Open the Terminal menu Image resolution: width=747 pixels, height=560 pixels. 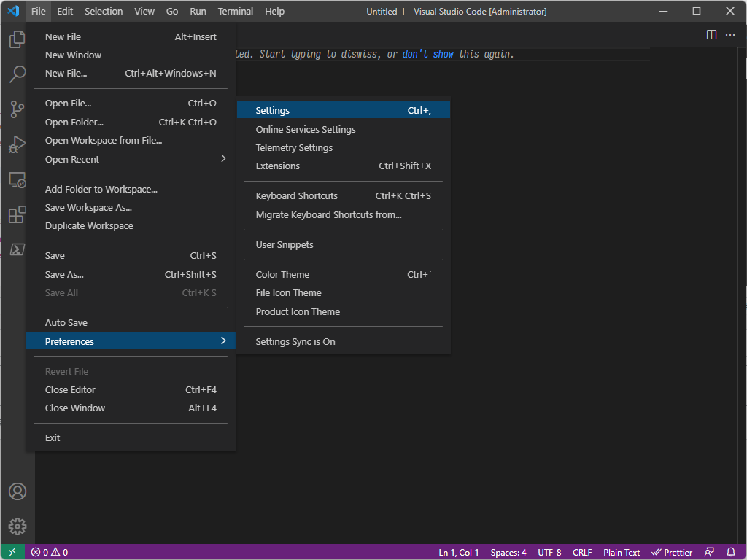pos(236,11)
